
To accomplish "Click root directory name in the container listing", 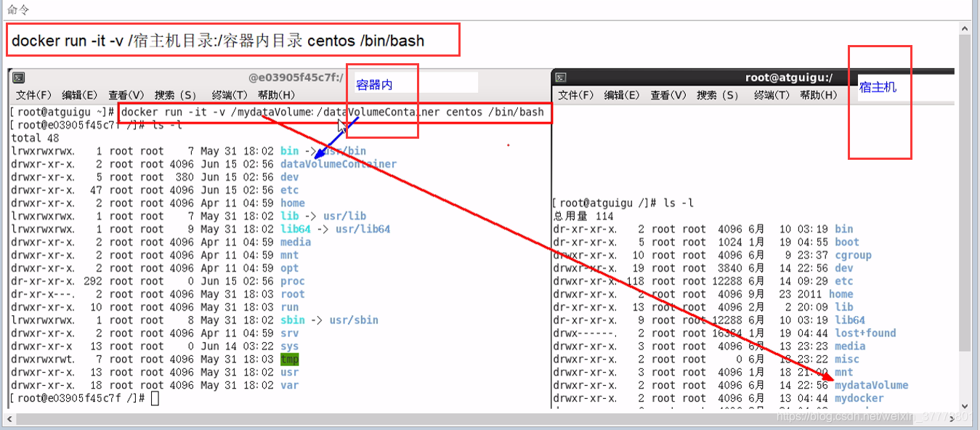I will [292, 294].
